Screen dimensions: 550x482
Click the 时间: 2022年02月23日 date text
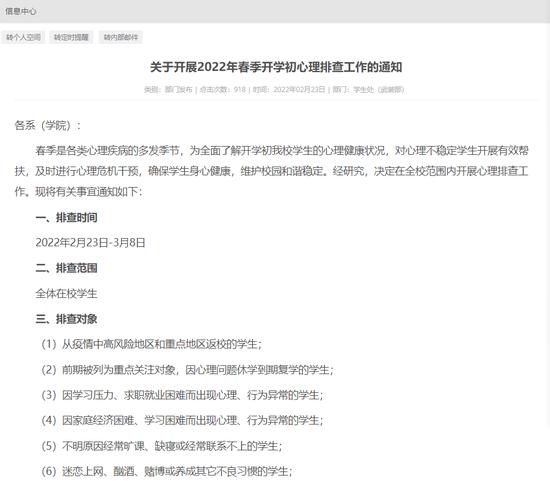point(289,89)
